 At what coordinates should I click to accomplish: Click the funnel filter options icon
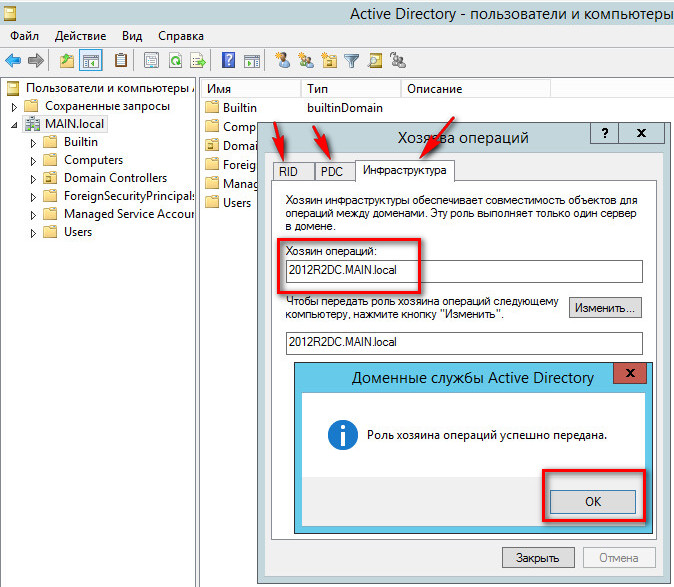tap(352, 61)
